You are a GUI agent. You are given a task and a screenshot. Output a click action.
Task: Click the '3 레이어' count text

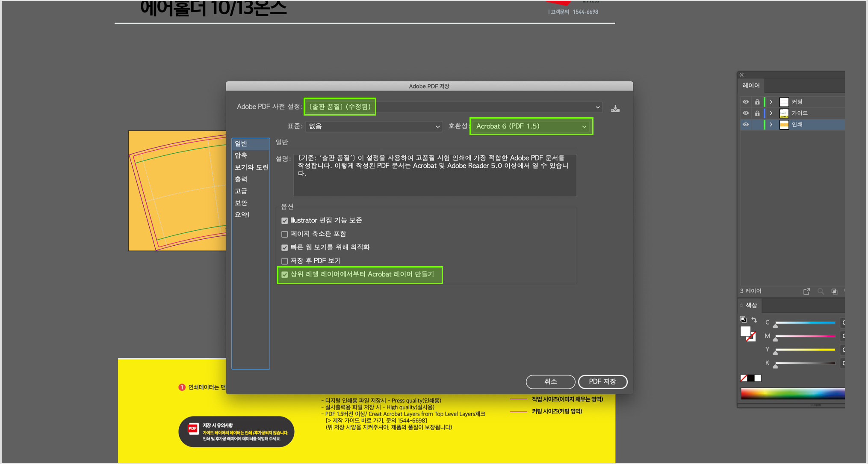750,291
